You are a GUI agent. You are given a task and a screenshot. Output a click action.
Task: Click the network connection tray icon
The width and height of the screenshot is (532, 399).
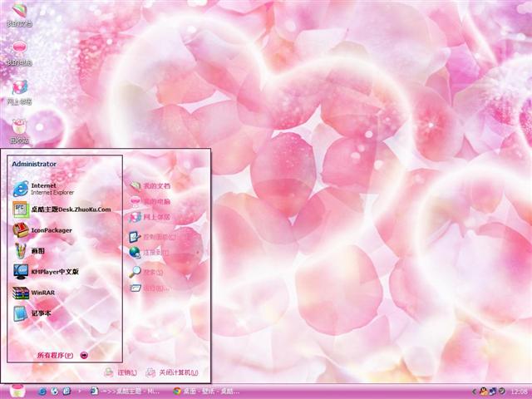493,392
